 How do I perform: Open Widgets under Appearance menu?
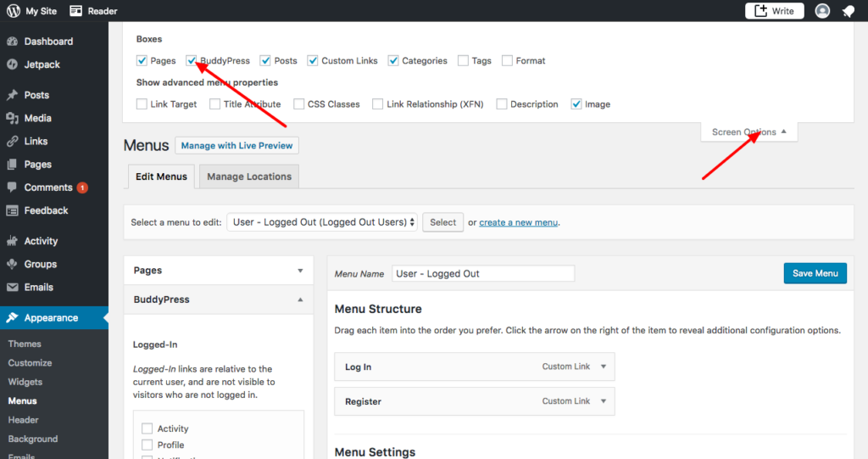25,382
